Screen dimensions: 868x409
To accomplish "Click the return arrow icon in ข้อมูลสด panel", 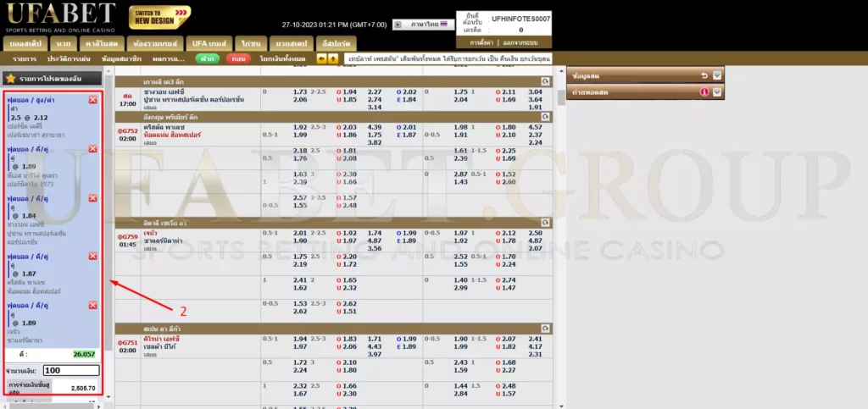I will 704,75.
